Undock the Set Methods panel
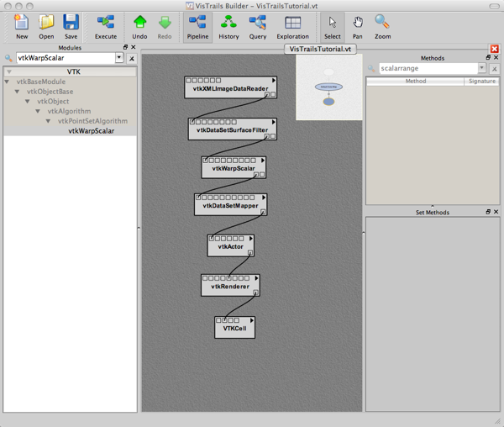Viewport: 504px width, 427px height. coord(488,212)
